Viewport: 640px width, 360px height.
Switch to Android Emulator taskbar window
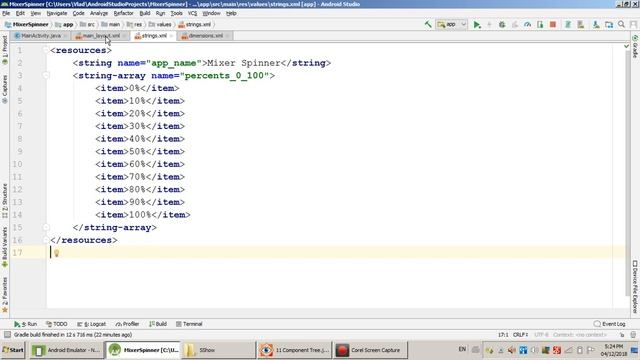click(x=67, y=350)
